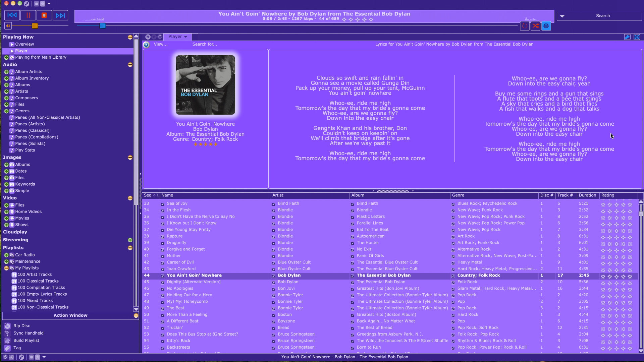The height and width of the screenshot is (362, 644).
Task: Click the flashlight icon at the header's right
Action: (x=627, y=37)
